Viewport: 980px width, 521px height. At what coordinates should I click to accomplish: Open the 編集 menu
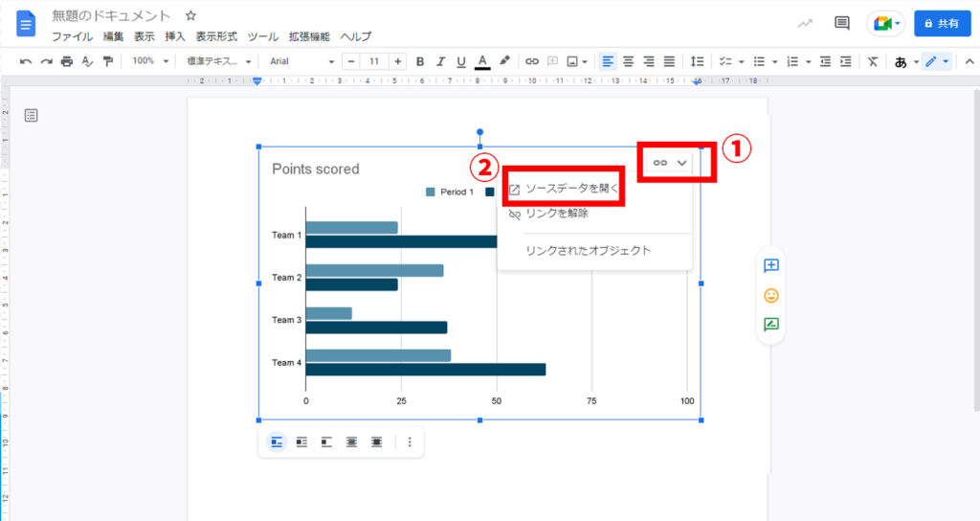113,36
